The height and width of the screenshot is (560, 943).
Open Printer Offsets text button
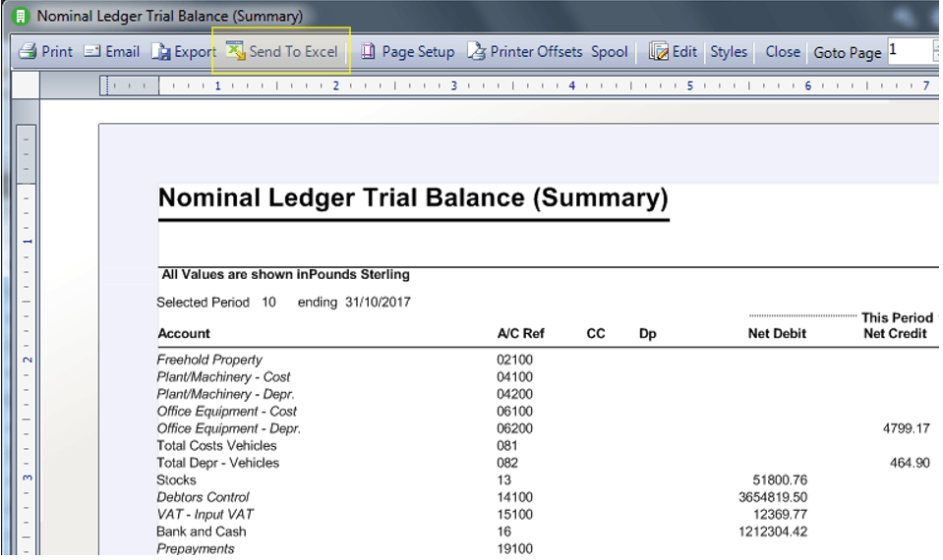click(537, 52)
